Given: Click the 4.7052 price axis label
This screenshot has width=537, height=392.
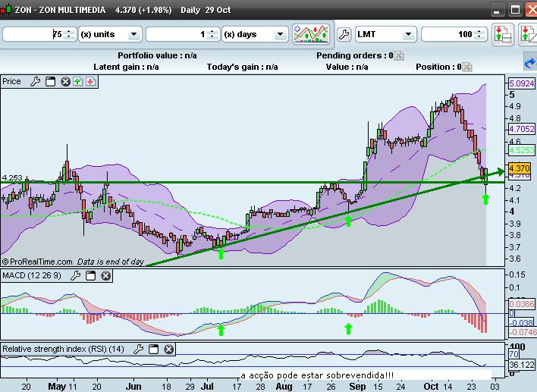Looking at the screenshot, I should (x=521, y=129).
